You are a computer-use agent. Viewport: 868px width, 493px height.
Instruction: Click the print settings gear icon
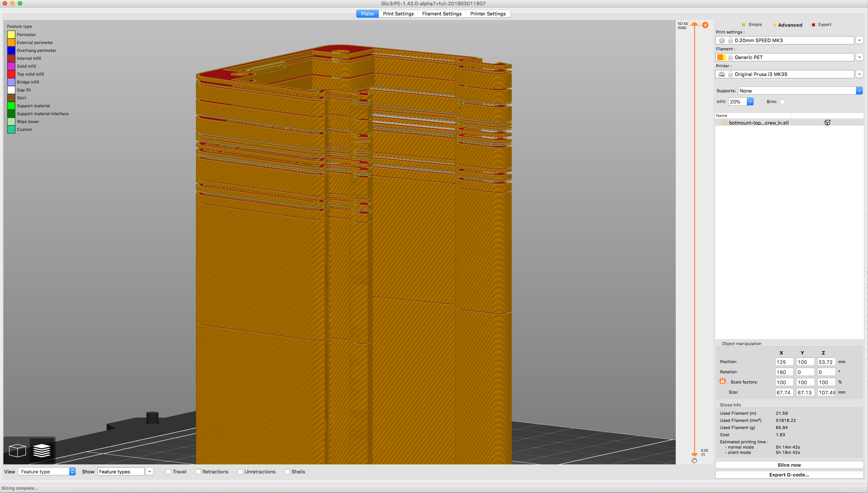[721, 40]
